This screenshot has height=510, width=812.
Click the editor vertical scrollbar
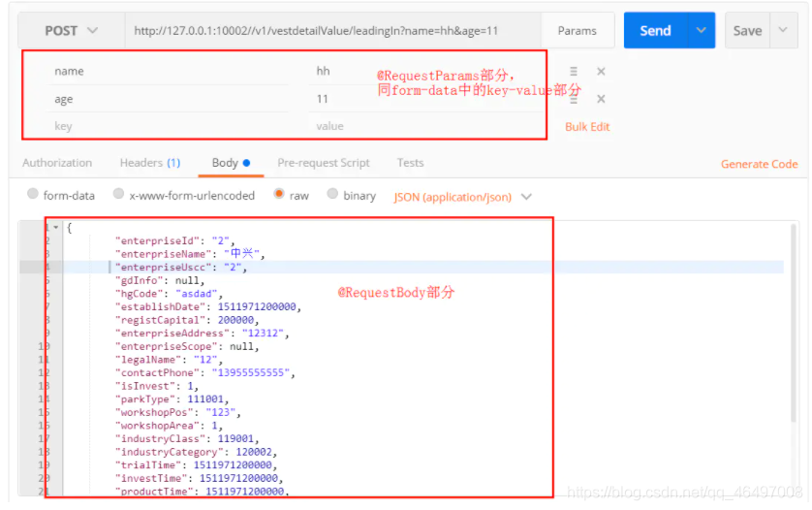(793, 324)
